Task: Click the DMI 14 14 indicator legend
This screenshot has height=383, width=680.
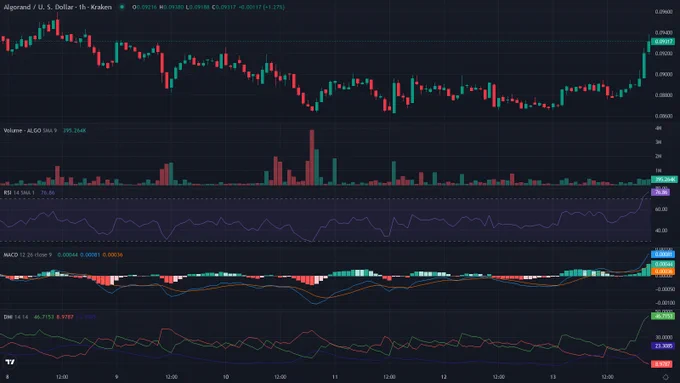Action: click(16, 317)
